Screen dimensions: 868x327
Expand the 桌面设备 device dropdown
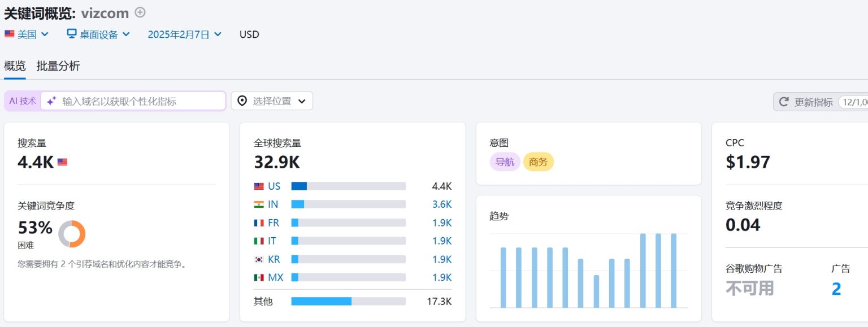[x=99, y=34]
